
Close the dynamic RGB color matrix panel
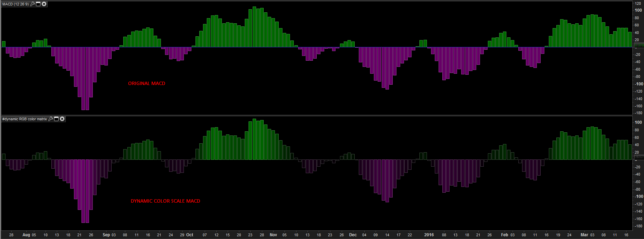click(x=62, y=119)
